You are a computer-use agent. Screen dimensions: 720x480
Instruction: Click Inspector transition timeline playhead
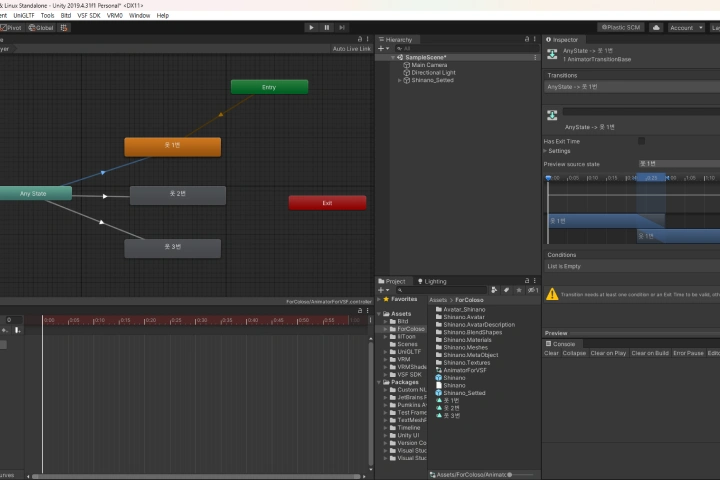tap(548, 177)
